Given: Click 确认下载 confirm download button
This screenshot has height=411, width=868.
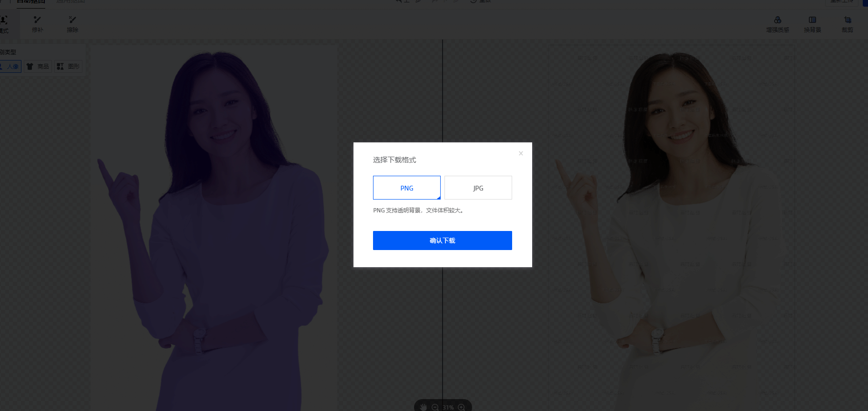Looking at the screenshot, I should (443, 241).
